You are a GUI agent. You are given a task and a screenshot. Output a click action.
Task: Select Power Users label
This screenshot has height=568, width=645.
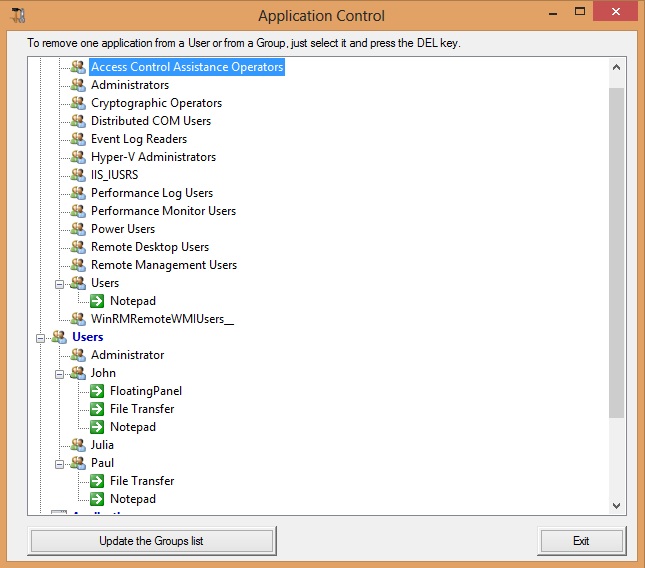tap(123, 229)
